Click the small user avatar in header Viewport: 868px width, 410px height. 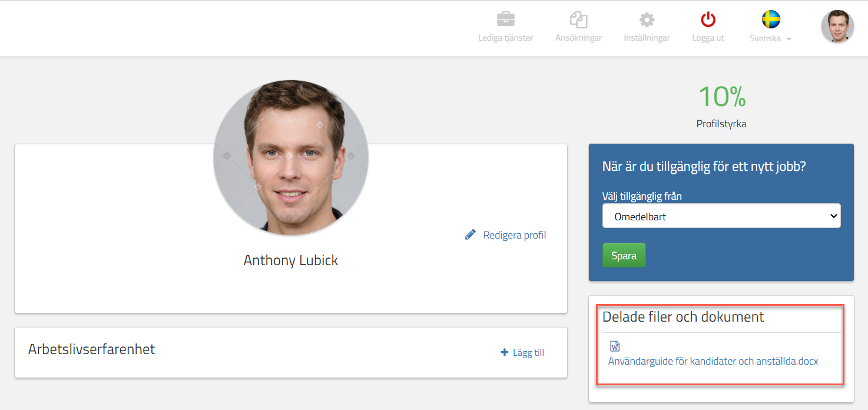(x=837, y=27)
